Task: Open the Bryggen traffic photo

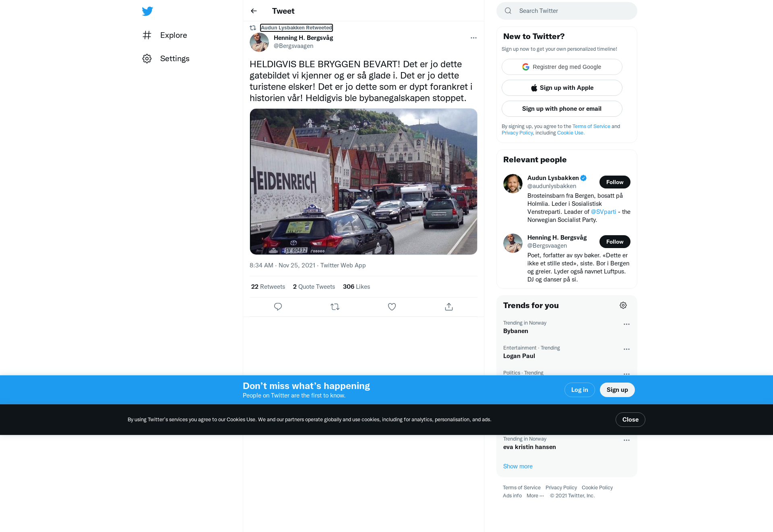Action: point(364,182)
